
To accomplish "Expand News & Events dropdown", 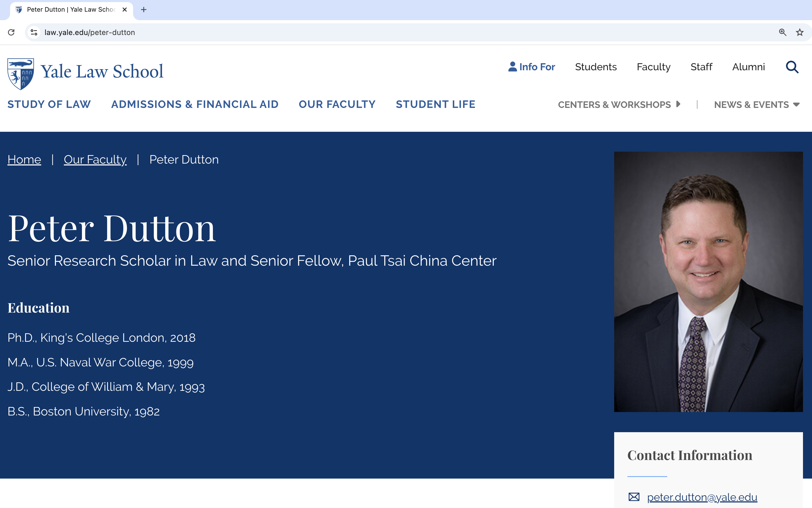I will [796, 104].
